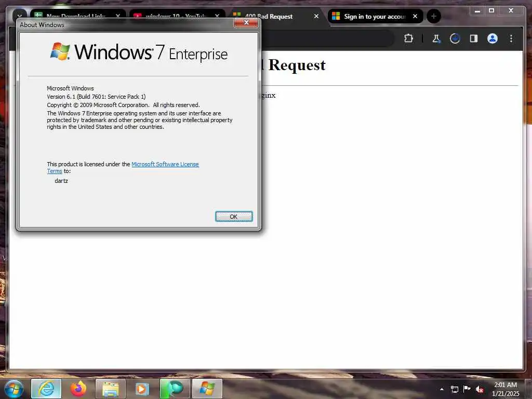
Task: Click the Version 6.1 build text
Action: pyautogui.click(x=96, y=97)
